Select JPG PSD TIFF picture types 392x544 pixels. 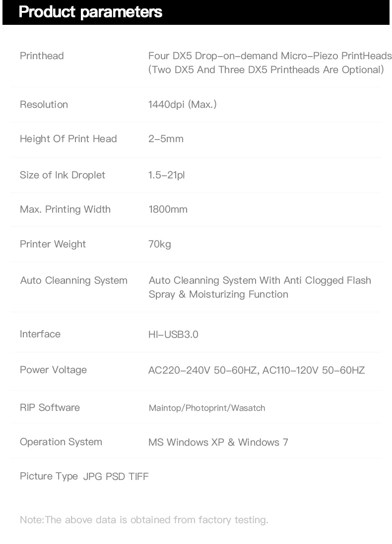pyautogui.click(x=116, y=476)
